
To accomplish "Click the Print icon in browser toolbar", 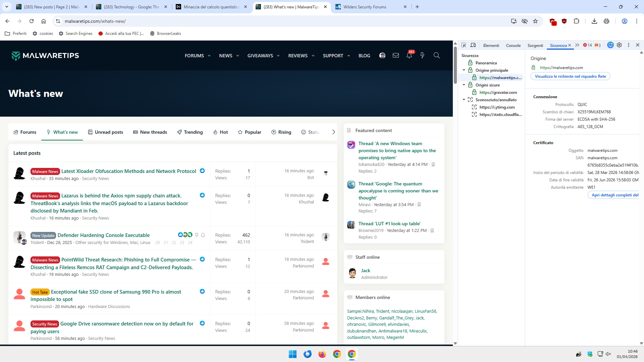I will coord(606,21).
